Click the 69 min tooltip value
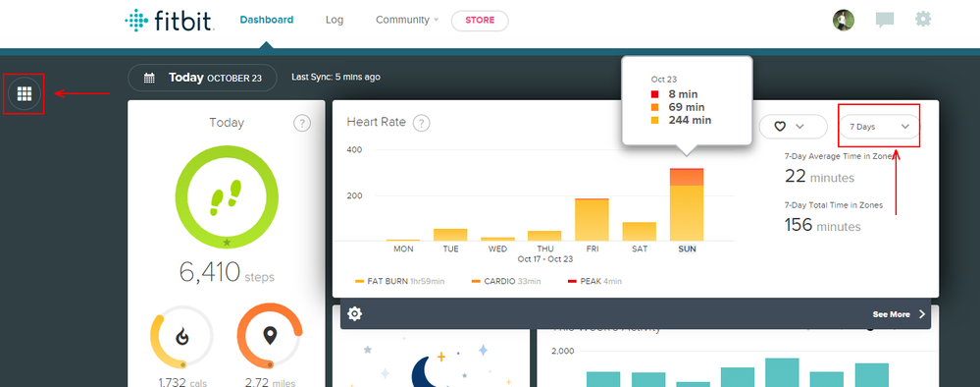Viewport: 980px width, 387px height. (x=687, y=107)
